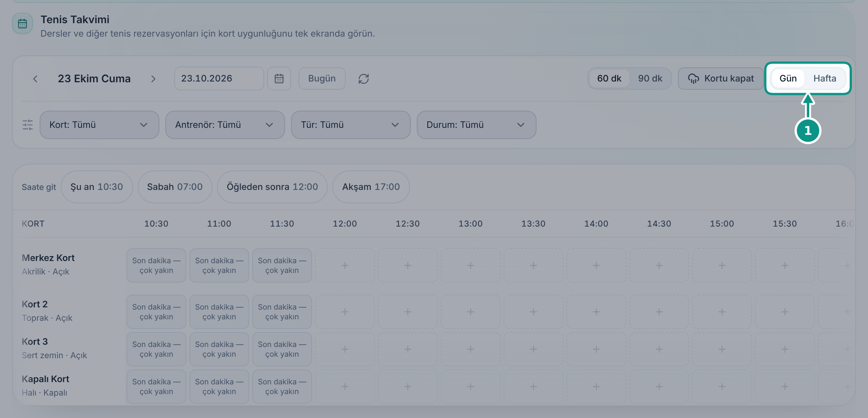Click the Tenis Takvimi calendar icon

[22, 24]
